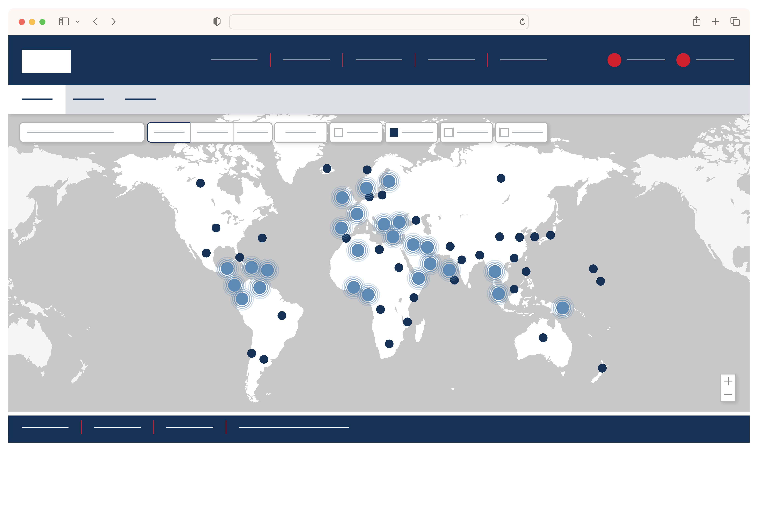Open the first footer link
Screen dimensions: 758x532
[x=45, y=427]
